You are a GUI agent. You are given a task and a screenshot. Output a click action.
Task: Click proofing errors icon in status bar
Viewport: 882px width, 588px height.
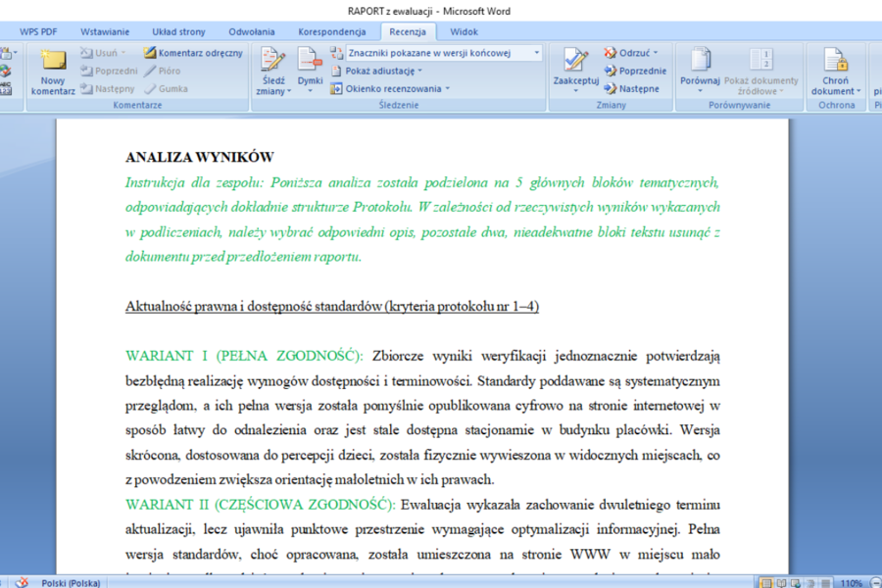(22, 582)
